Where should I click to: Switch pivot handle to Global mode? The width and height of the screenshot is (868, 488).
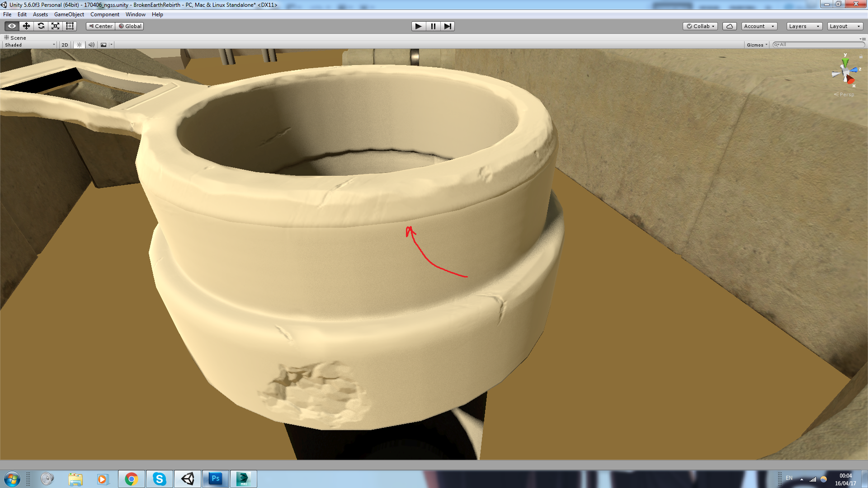(130, 26)
